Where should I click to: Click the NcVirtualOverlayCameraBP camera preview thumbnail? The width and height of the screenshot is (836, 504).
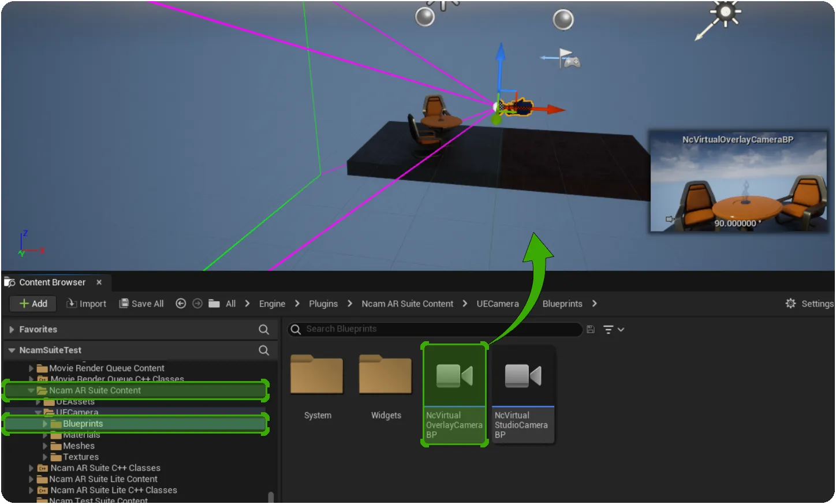738,181
